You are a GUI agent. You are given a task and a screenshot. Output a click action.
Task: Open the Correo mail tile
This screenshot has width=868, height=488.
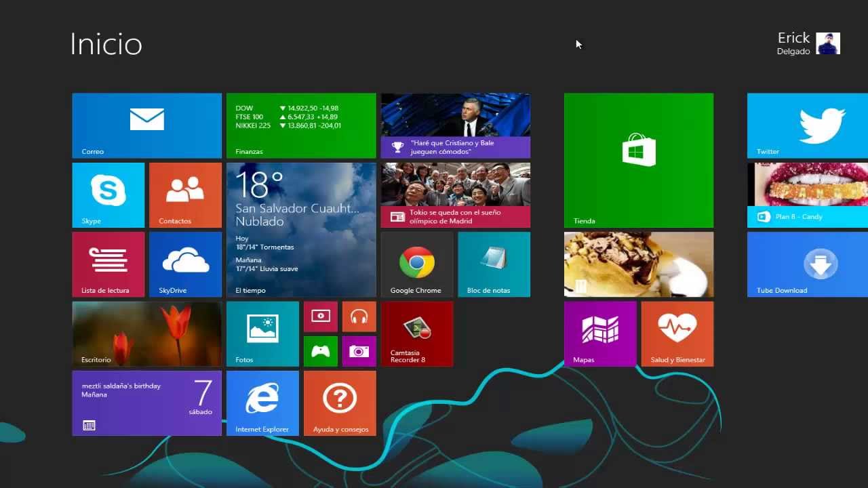click(x=146, y=125)
